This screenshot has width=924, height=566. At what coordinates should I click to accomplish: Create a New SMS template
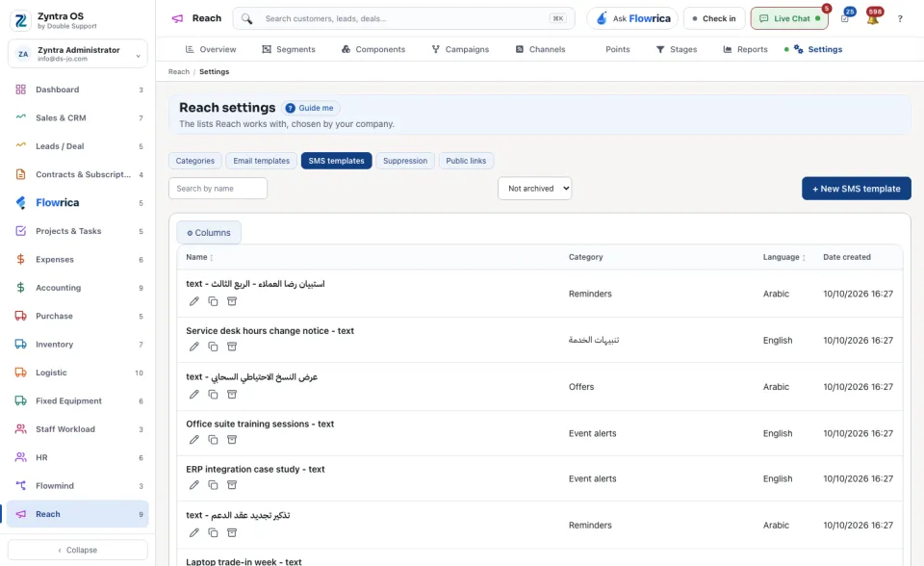point(857,189)
